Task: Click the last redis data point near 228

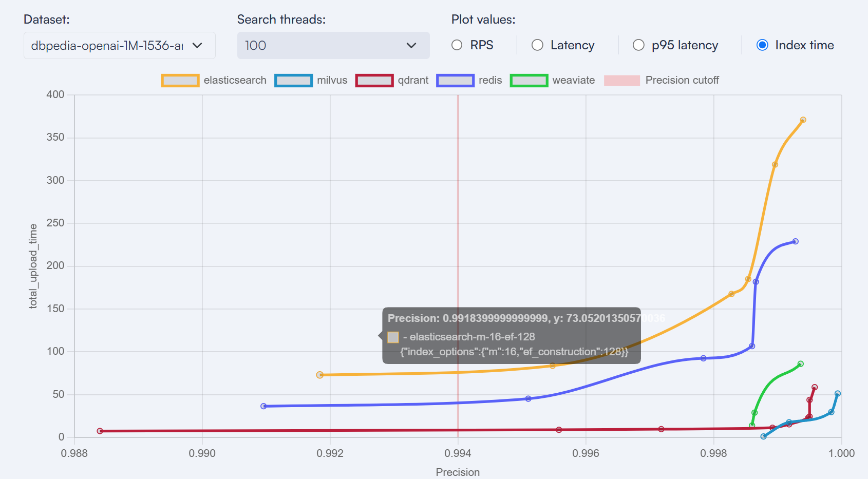Action: click(796, 241)
